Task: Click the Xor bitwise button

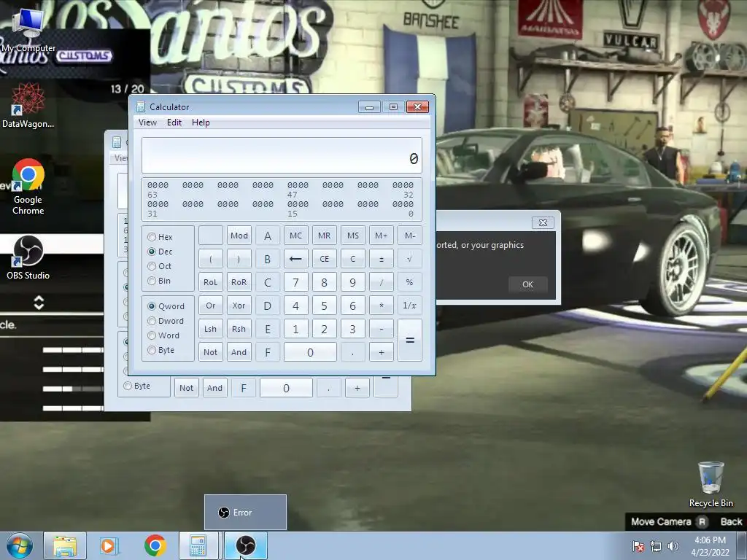Action: pyautogui.click(x=239, y=306)
